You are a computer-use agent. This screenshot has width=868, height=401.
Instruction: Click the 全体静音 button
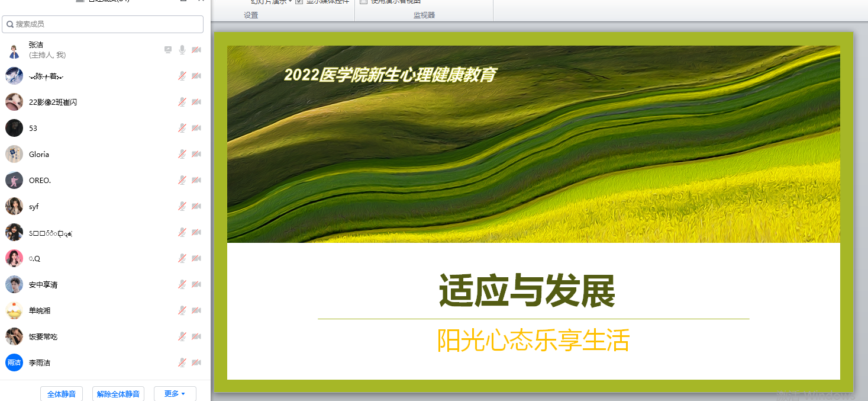62,394
